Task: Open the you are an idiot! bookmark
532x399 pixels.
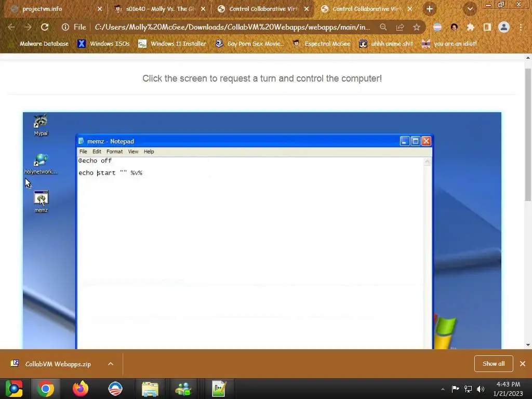Action: click(x=449, y=44)
